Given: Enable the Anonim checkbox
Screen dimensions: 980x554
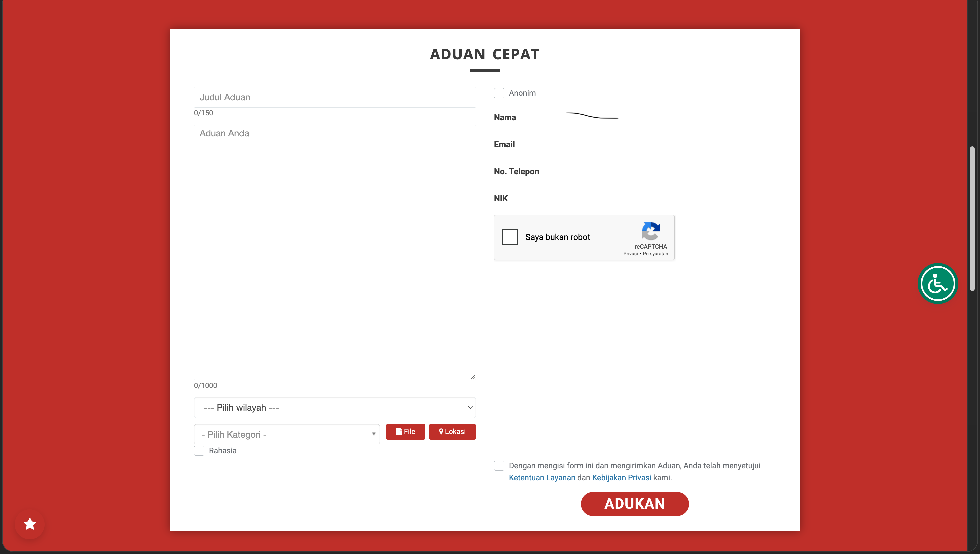Looking at the screenshot, I should click(x=499, y=93).
